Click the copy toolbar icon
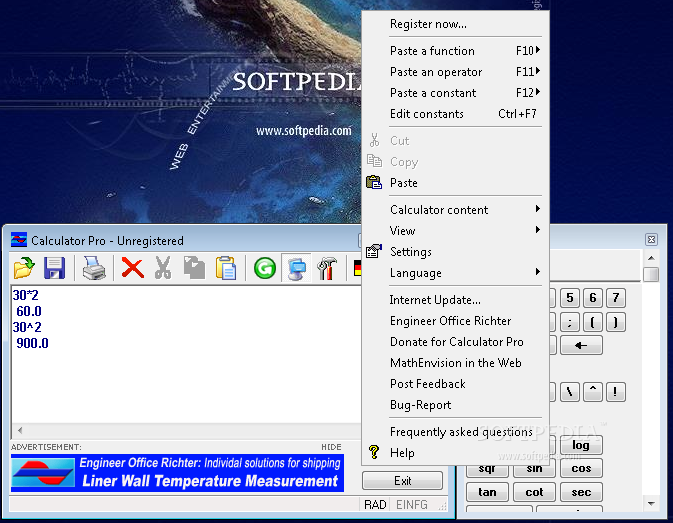 coord(194,268)
